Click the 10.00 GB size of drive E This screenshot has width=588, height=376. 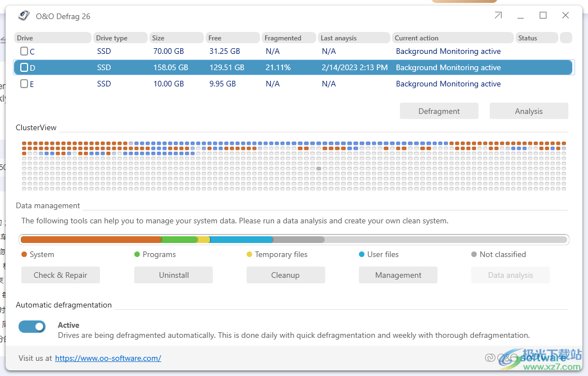point(168,84)
